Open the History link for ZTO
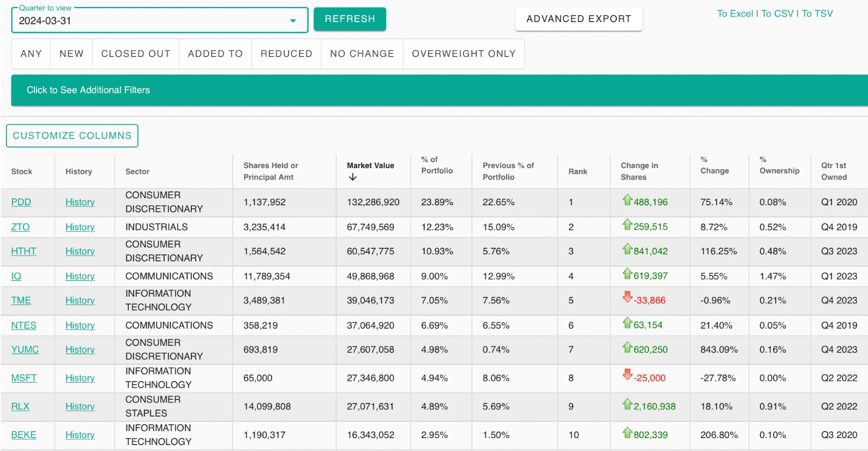This screenshot has height=451, width=868. [x=80, y=227]
